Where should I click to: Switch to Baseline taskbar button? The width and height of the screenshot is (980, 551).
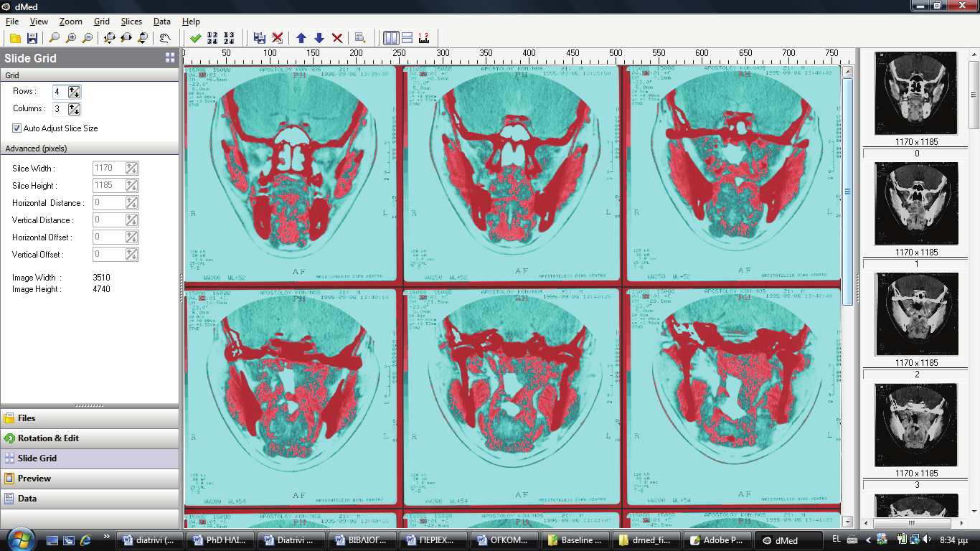(576, 540)
